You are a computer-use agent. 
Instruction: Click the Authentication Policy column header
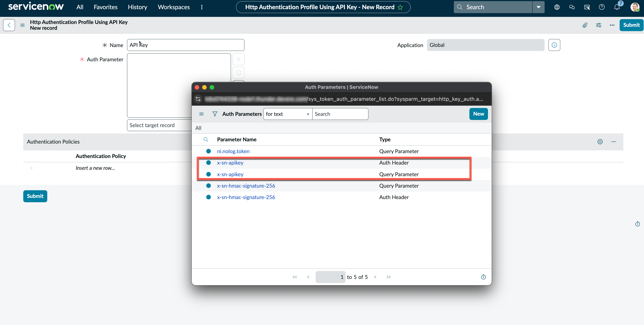[x=101, y=156]
